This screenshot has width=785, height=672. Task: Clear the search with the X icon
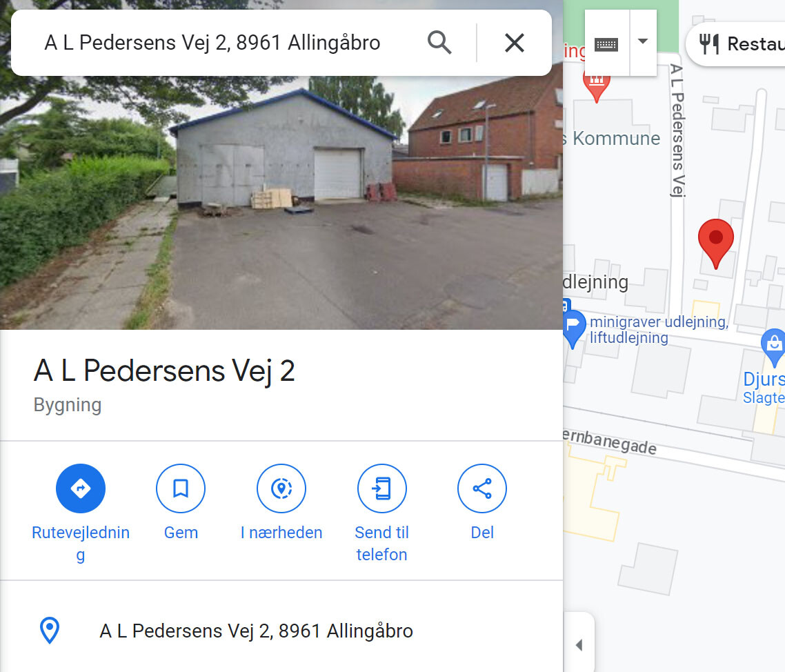pyautogui.click(x=514, y=43)
